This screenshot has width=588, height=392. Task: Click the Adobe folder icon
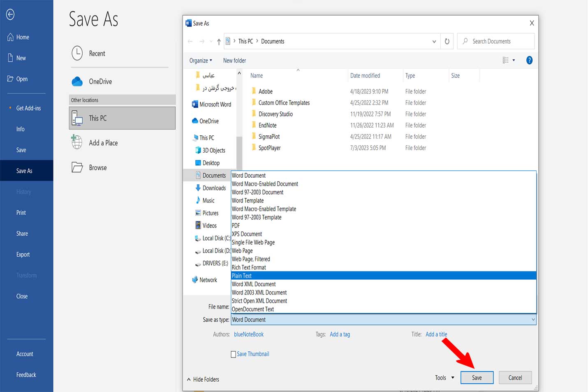[x=254, y=91]
